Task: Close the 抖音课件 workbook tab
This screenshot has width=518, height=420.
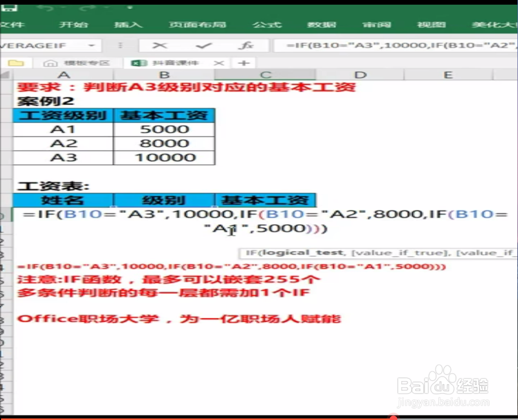Action: (218, 63)
